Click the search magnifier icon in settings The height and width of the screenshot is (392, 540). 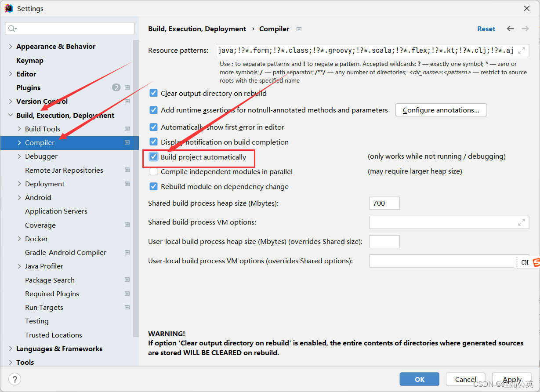tap(12, 29)
